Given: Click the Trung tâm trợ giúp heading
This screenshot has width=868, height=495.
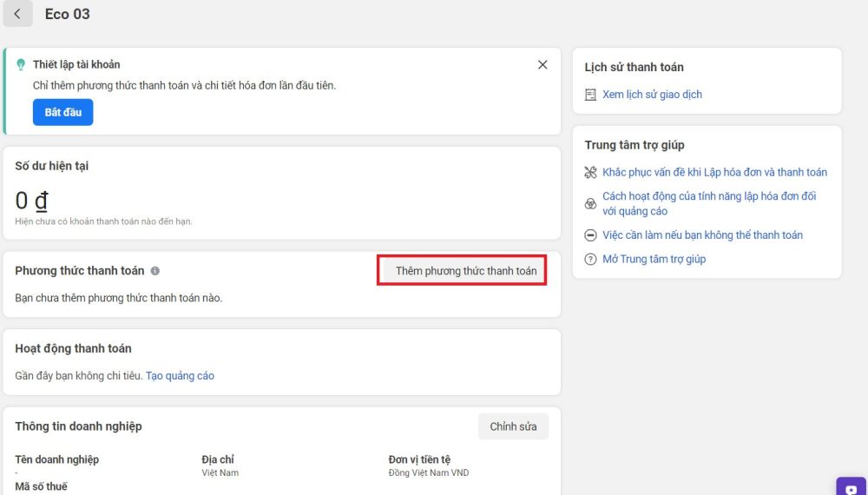Looking at the screenshot, I should [635, 145].
